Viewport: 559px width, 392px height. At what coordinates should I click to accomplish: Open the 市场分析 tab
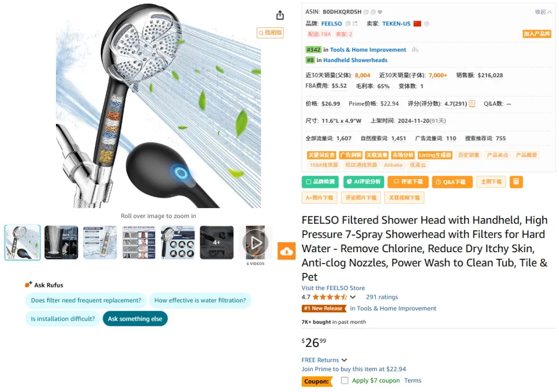point(403,155)
